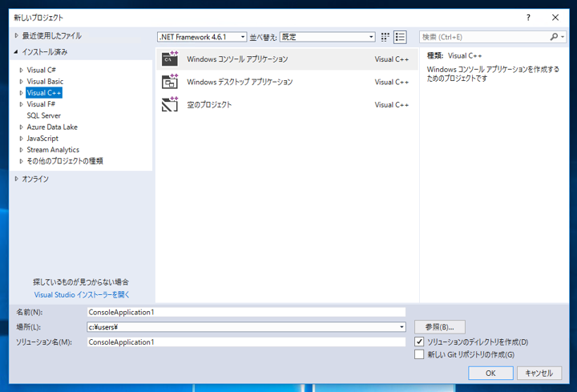Viewport: 577px width, 392px height.
Task: Expand the JavaScript tree node arrow
Action: point(22,139)
